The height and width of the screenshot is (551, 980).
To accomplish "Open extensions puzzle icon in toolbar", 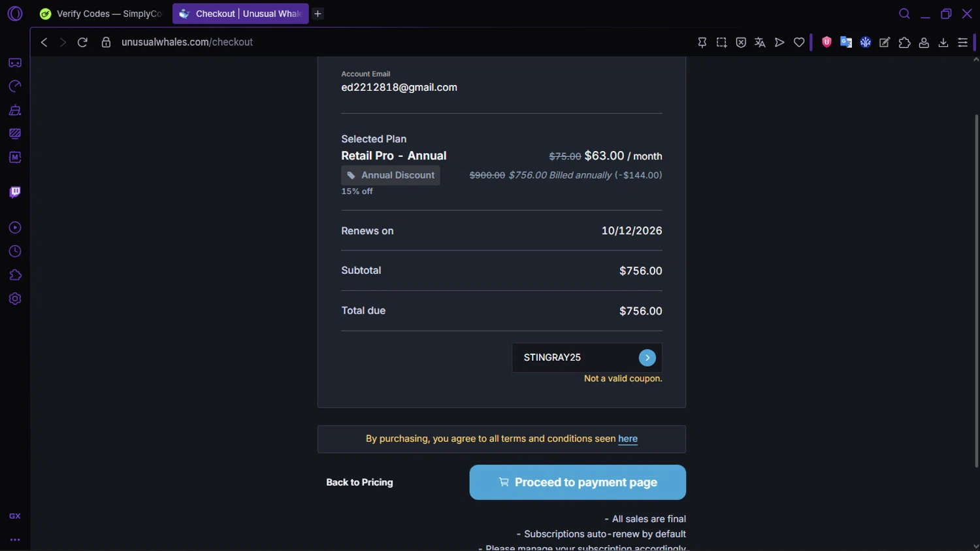I will (904, 42).
